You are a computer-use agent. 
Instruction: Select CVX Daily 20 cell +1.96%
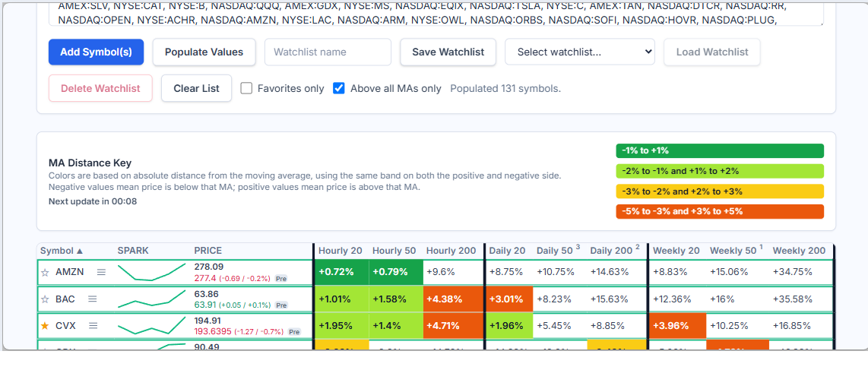509,326
